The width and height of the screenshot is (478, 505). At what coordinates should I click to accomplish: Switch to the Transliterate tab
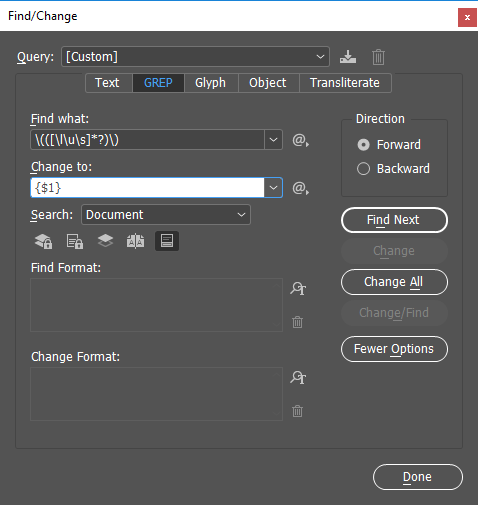pos(345,83)
